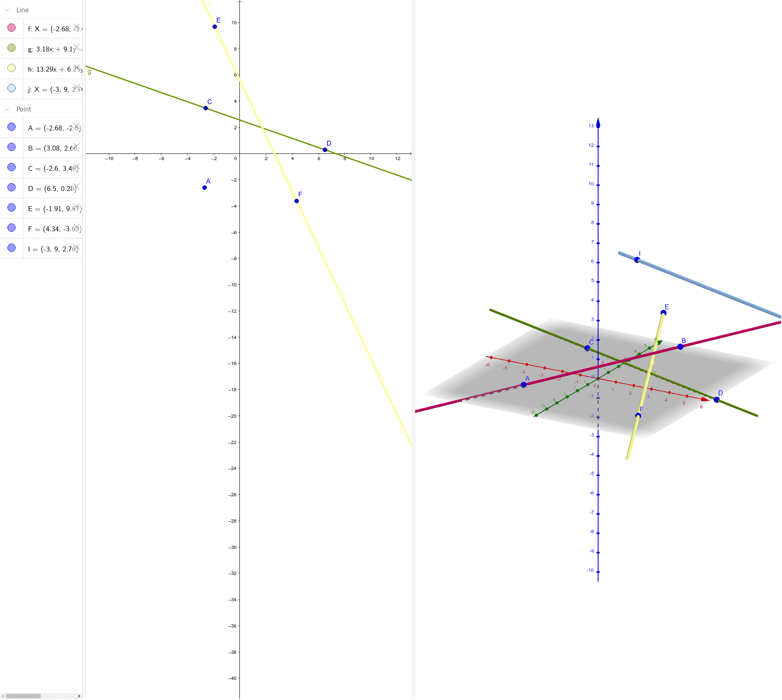This screenshot has height=700, width=782.
Task: Select the equation of line f
Action: click(x=55, y=29)
